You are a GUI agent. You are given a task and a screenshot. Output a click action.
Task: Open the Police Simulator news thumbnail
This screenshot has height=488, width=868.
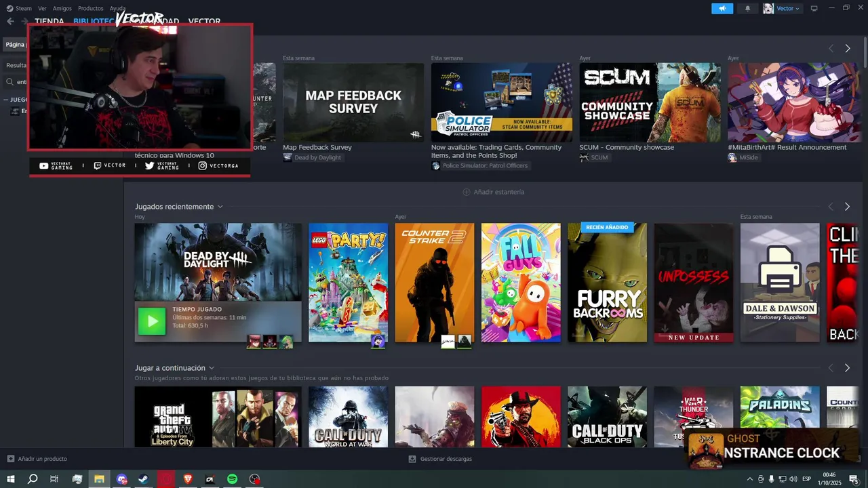[502, 102]
